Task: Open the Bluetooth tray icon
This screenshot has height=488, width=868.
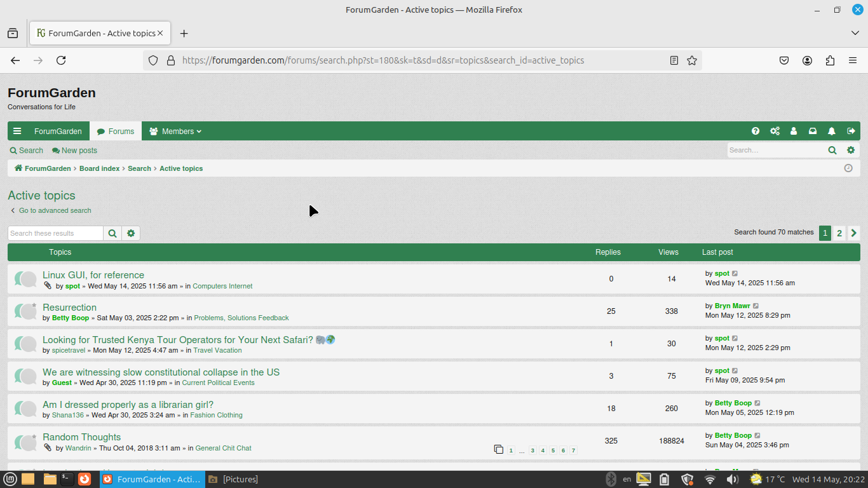Action: [611, 479]
